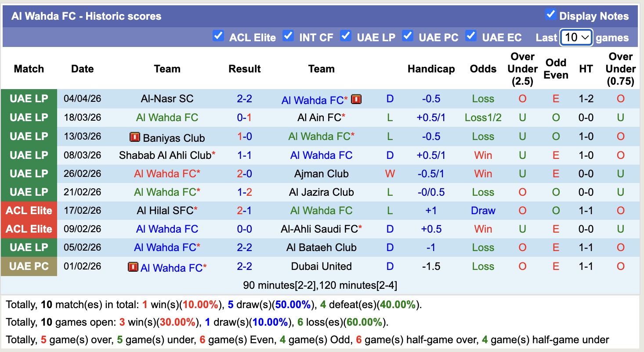The height and width of the screenshot is (352, 644).
Task: Disable the UAE EC filter checkbox
Action: pos(471,36)
